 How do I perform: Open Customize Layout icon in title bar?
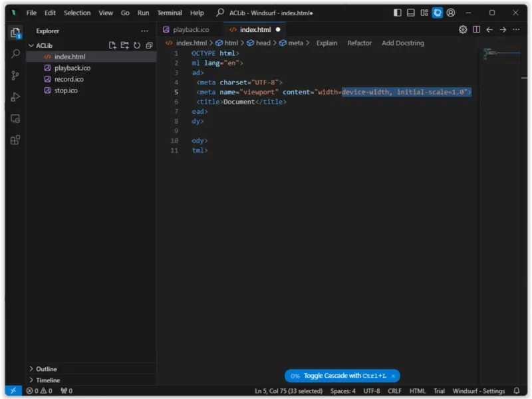pyautogui.click(x=424, y=13)
